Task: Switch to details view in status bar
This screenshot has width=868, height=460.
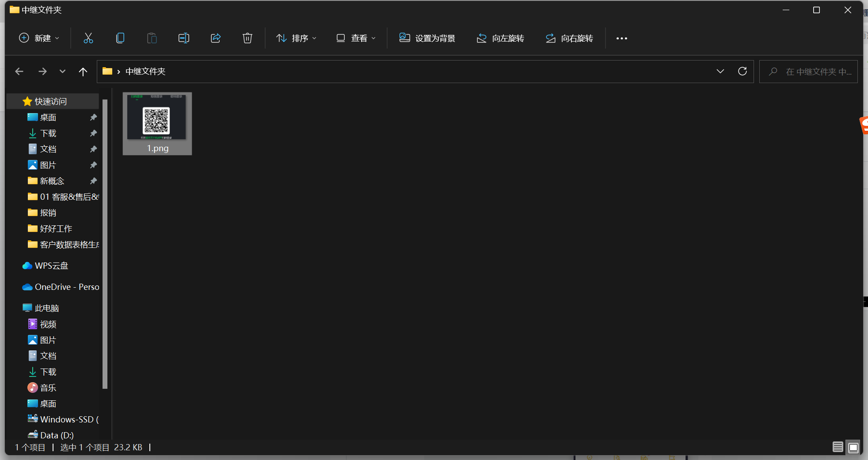Action: tap(838, 447)
